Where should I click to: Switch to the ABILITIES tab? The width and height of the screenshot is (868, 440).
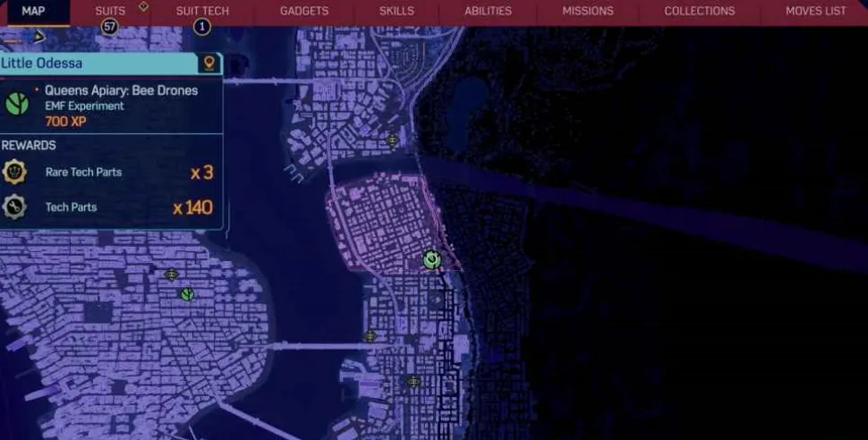[488, 11]
